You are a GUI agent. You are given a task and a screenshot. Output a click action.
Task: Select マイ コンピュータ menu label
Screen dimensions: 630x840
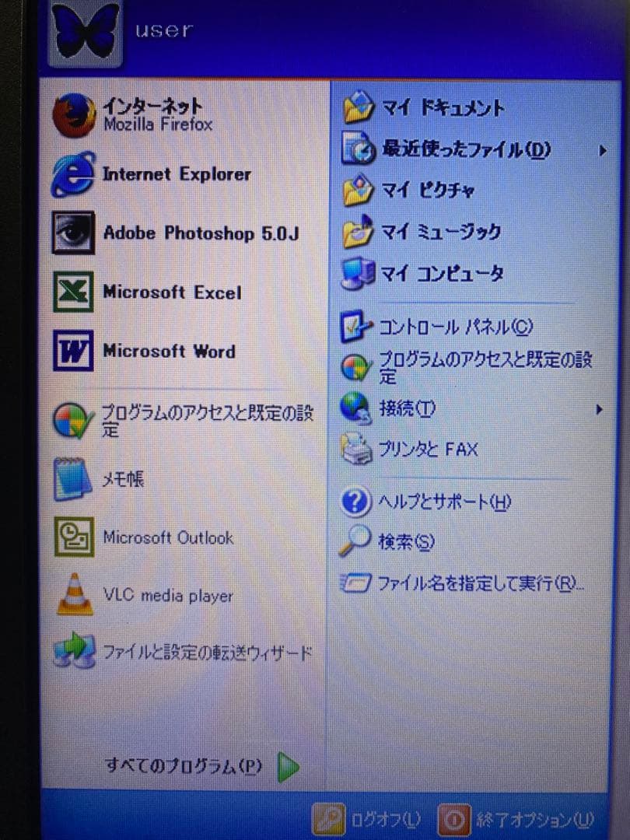[x=442, y=274]
